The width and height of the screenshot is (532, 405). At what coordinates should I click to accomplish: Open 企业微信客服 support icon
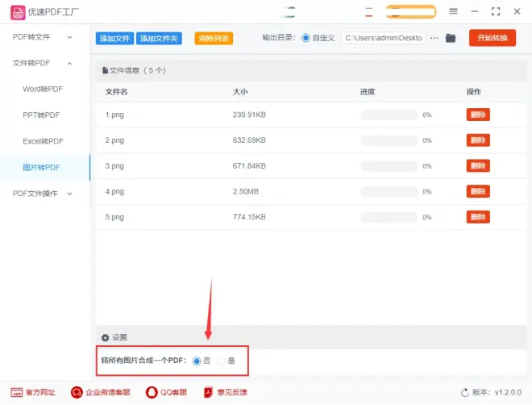click(77, 392)
